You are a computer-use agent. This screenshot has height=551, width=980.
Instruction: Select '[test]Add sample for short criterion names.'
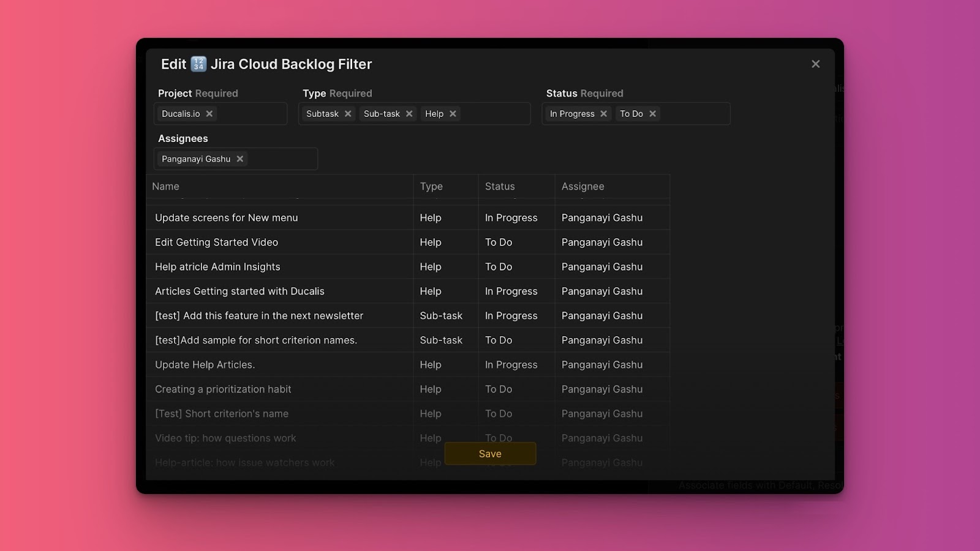coord(408,340)
